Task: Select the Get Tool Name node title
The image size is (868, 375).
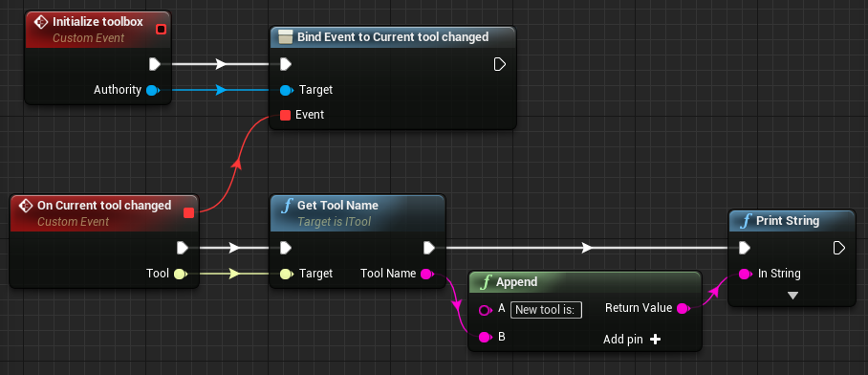Action: (337, 206)
